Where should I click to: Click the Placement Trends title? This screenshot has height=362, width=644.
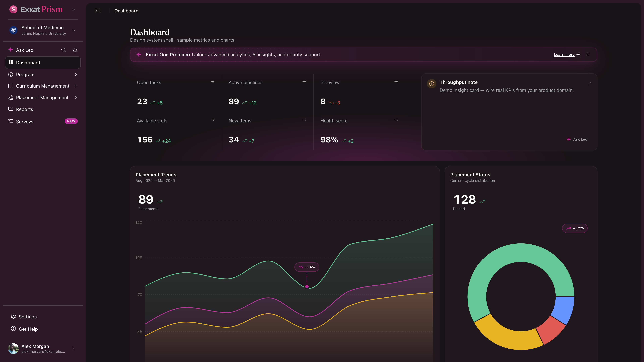[156, 175]
